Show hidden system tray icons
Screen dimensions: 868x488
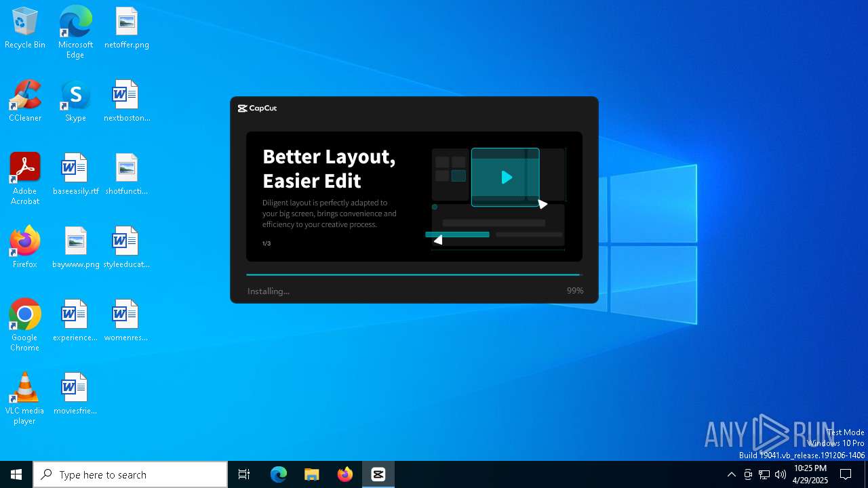731,474
